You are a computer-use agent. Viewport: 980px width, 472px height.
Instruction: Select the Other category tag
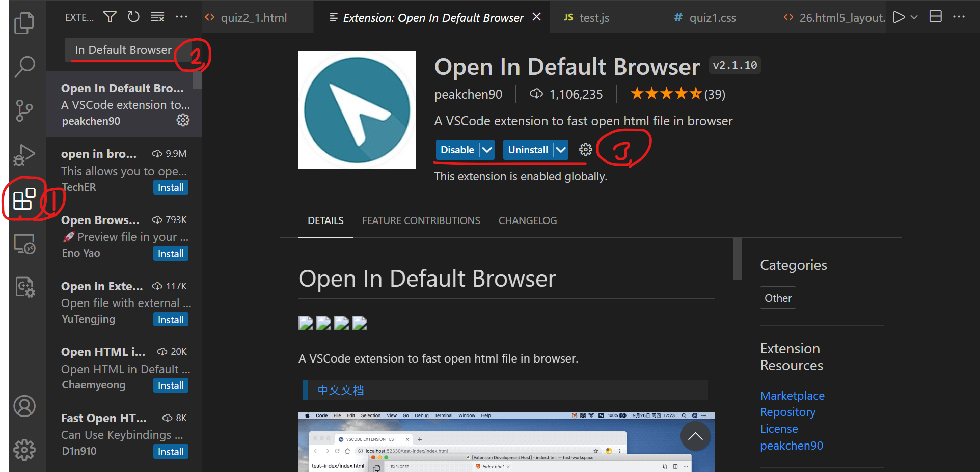pos(778,298)
